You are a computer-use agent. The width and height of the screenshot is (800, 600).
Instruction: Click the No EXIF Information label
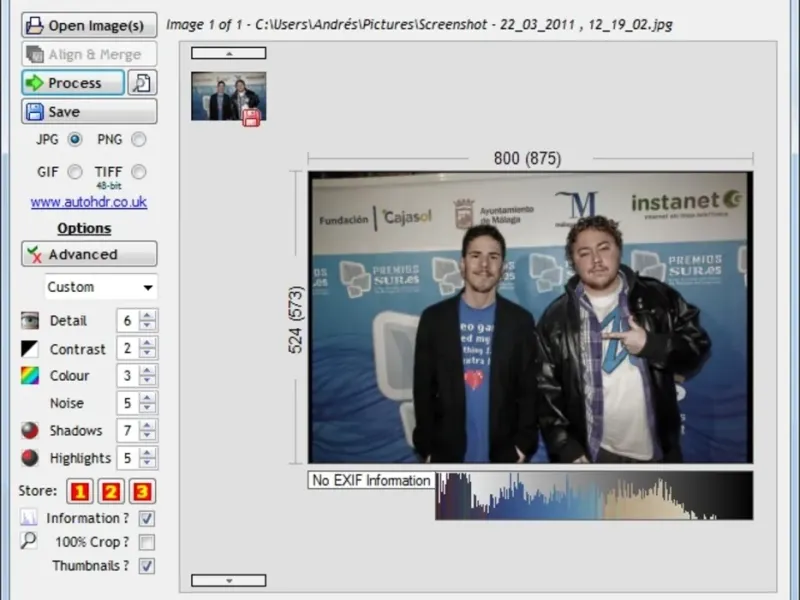[371, 480]
